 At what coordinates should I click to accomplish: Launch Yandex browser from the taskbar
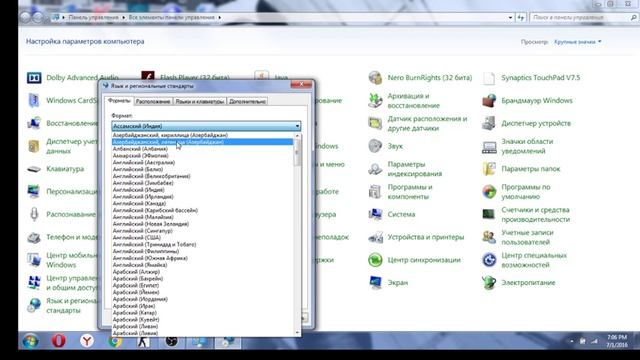87,341
